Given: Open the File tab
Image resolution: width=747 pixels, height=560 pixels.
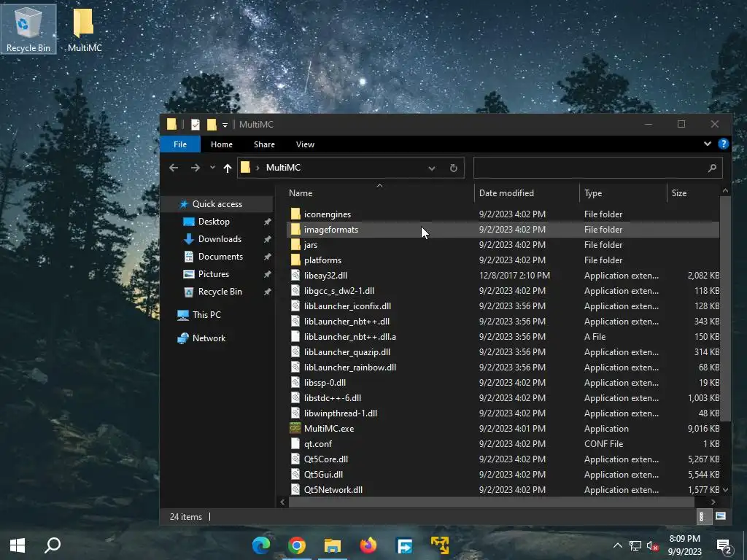Looking at the screenshot, I should (x=180, y=144).
